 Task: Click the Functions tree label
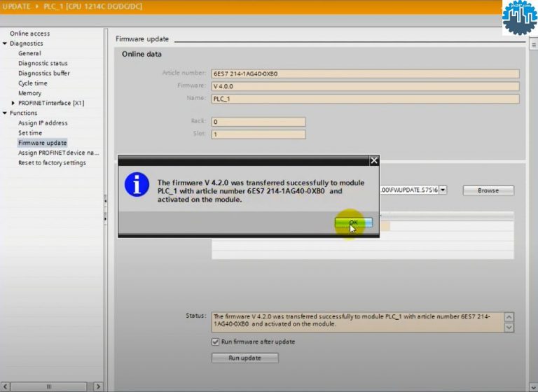pos(23,113)
